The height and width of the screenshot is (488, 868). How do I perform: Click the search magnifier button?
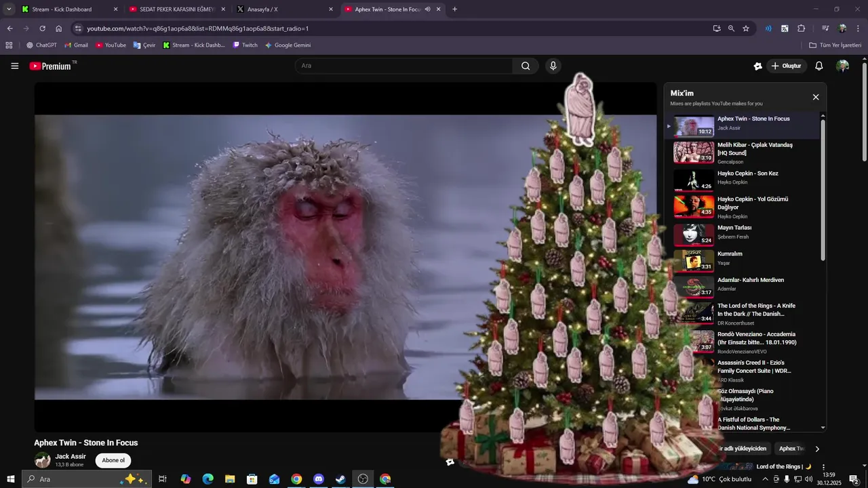(x=526, y=66)
